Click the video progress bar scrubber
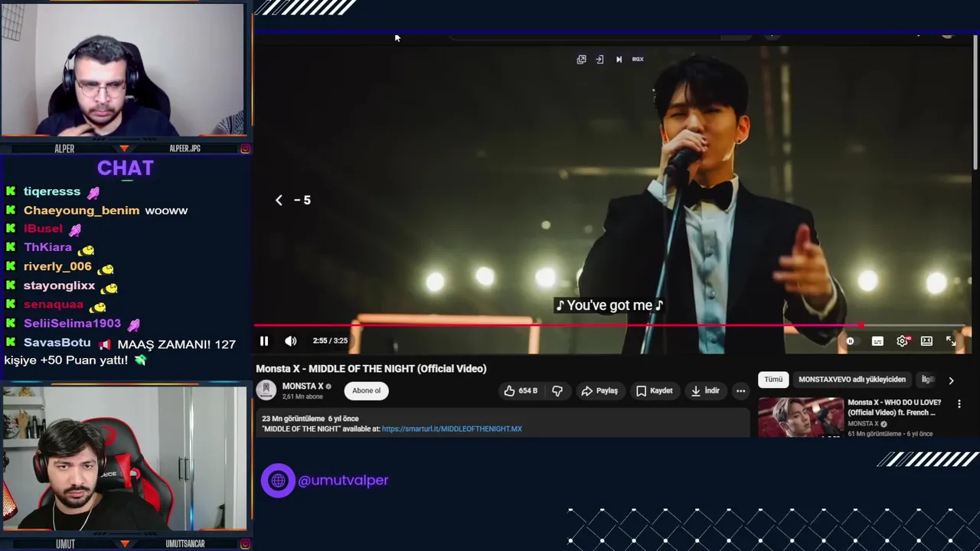The width and height of the screenshot is (980, 551). point(861,325)
